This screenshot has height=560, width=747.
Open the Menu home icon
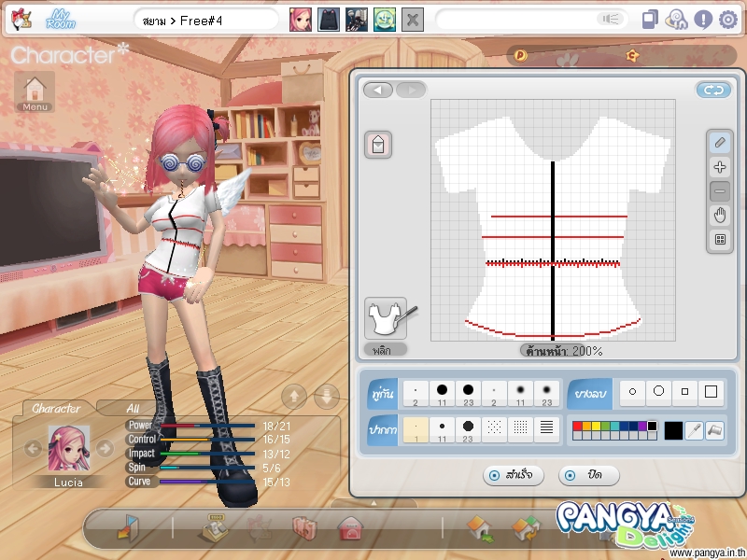35,91
